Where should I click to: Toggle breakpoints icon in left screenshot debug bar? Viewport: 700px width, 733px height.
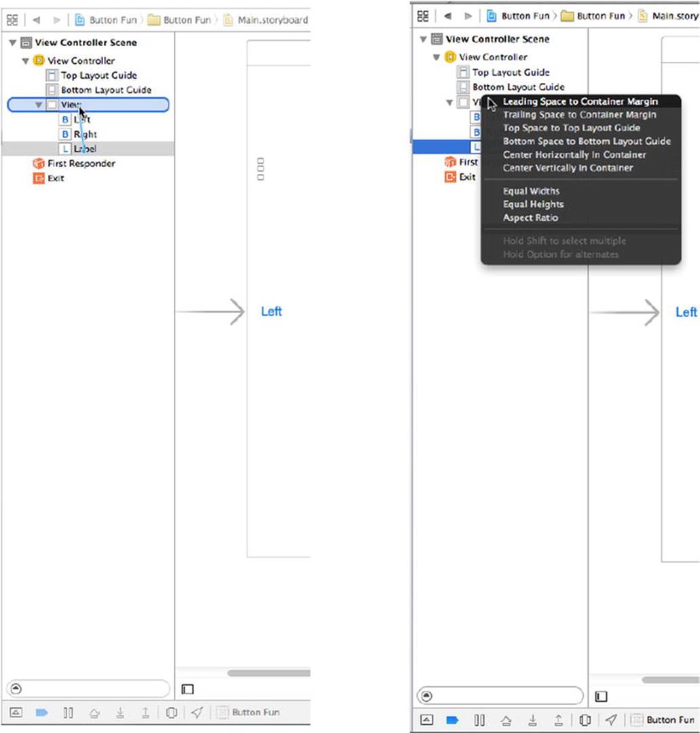coord(41,713)
